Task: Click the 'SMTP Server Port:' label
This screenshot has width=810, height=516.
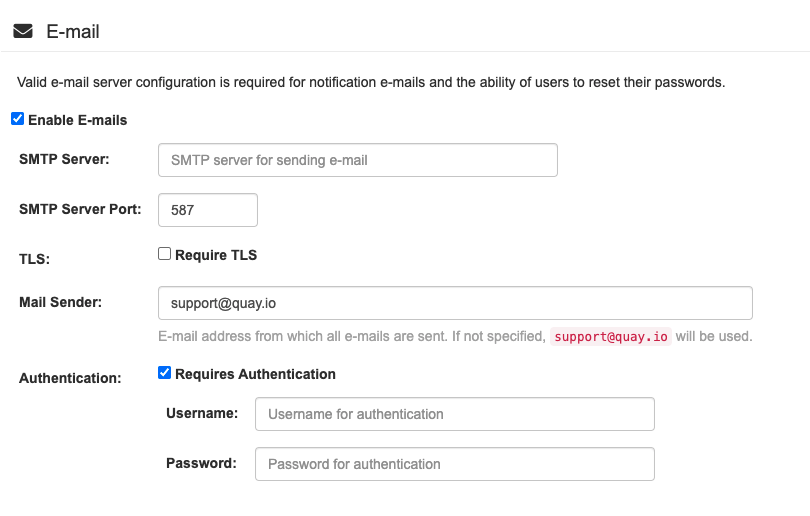Action: coord(80,209)
